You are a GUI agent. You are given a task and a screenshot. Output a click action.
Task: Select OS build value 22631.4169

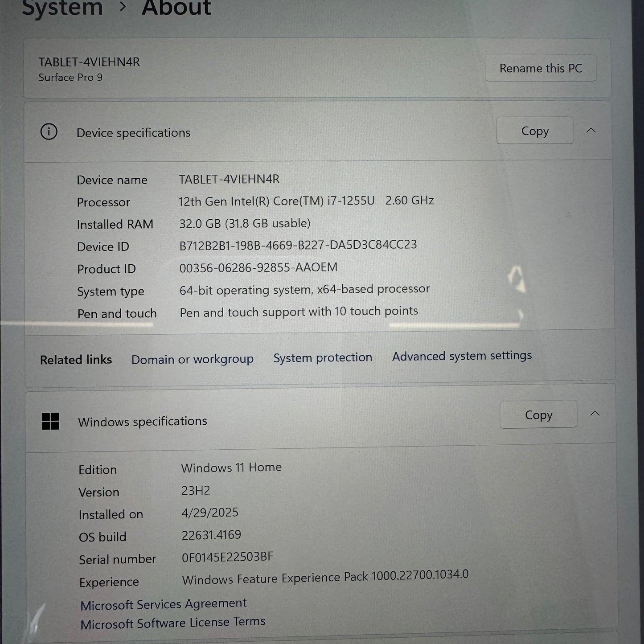(211, 535)
